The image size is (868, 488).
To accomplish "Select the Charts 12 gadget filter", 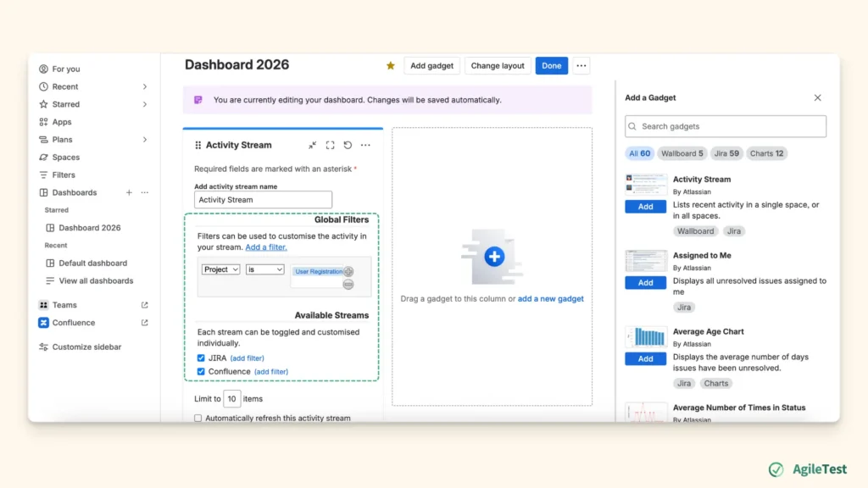I will 766,153.
